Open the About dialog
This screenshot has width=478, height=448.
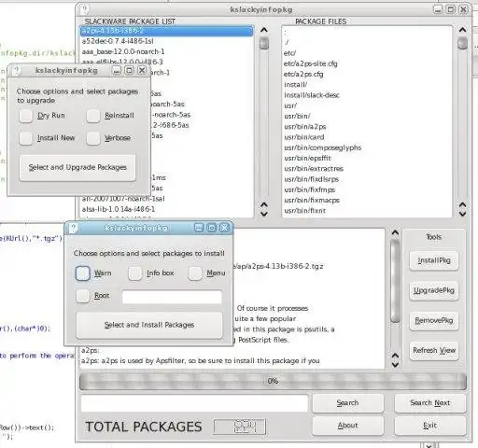pyautogui.click(x=348, y=426)
